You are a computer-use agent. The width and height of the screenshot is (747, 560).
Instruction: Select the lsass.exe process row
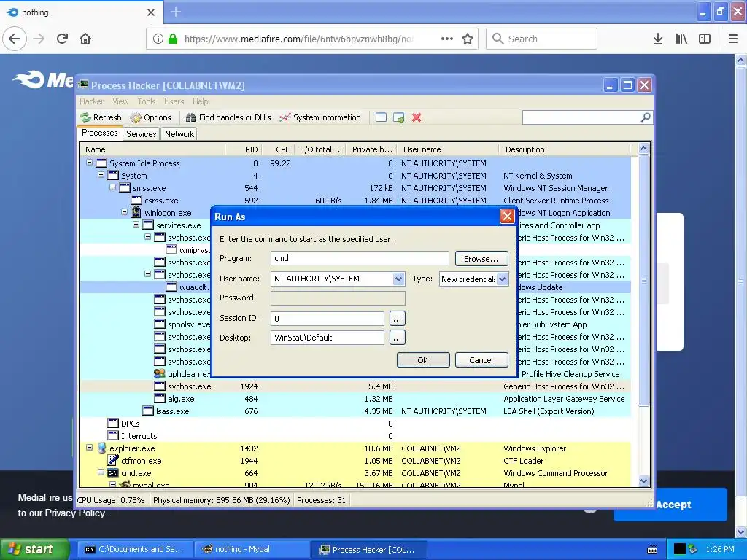(355, 411)
